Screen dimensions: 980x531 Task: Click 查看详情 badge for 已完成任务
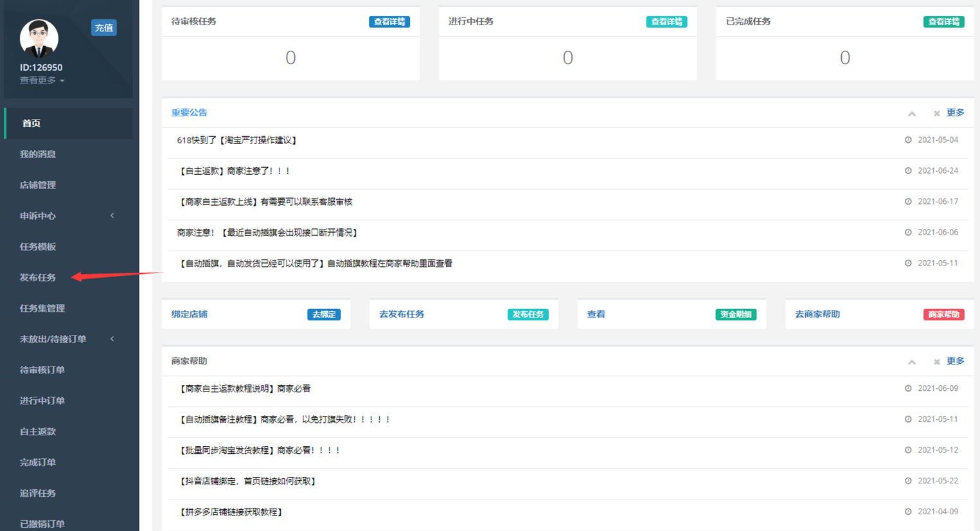click(x=943, y=22)
